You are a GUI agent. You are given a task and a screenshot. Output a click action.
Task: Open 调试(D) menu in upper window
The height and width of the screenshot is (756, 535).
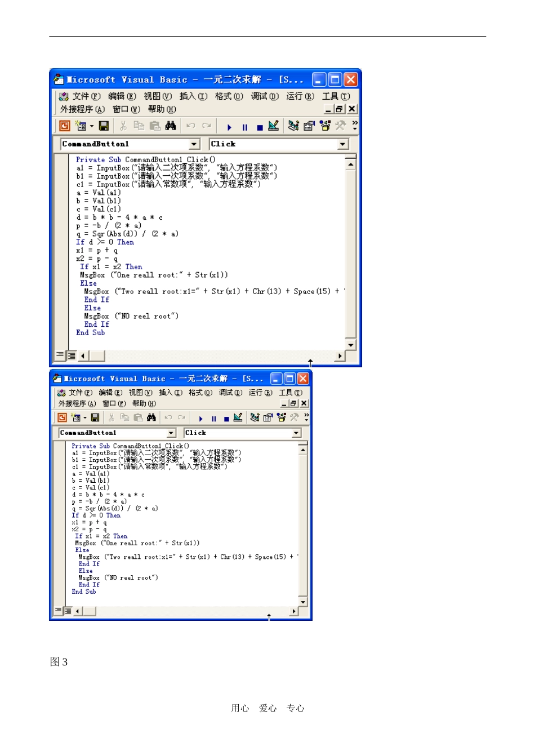click(265, 96)
